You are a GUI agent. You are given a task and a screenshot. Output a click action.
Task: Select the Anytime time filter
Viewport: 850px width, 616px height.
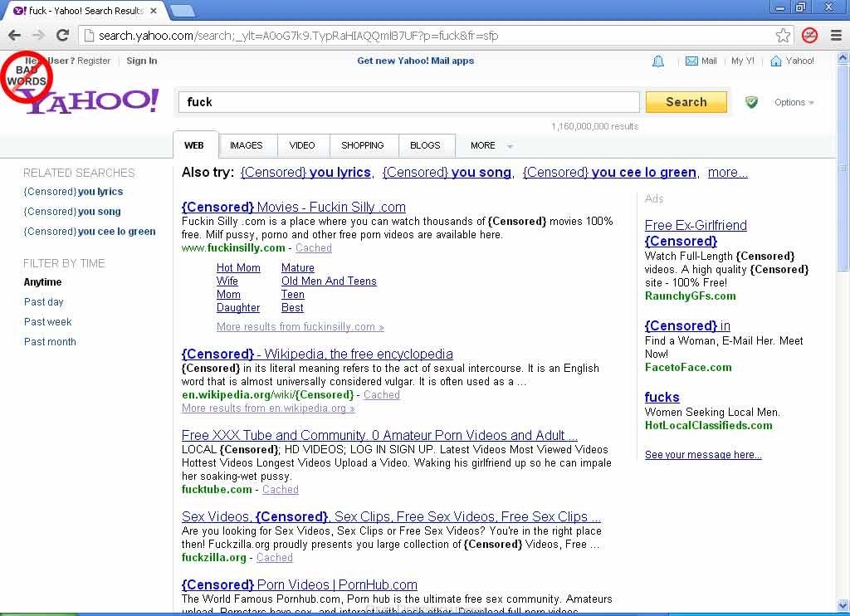42,282
